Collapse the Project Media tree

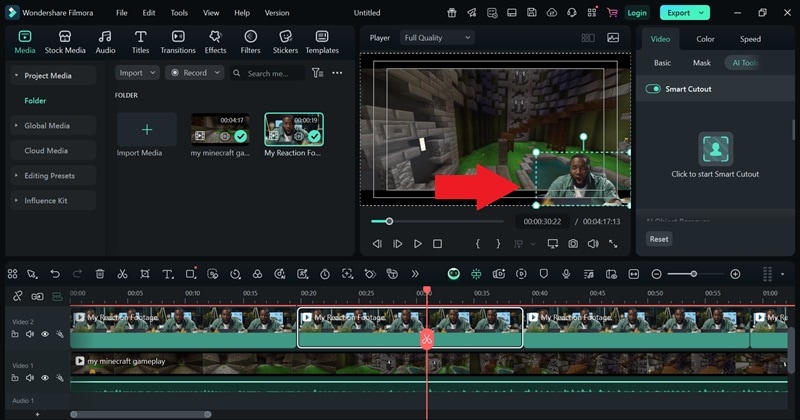tap(16, 76)
